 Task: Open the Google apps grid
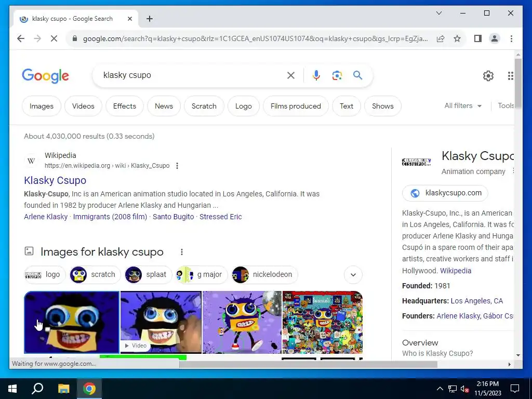(x=510, y=76)
